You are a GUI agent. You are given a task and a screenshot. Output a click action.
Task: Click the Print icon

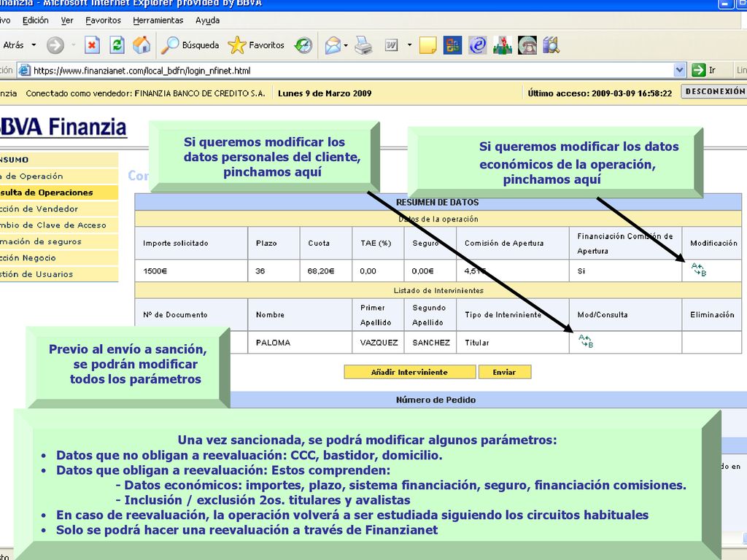coord(363,45)
